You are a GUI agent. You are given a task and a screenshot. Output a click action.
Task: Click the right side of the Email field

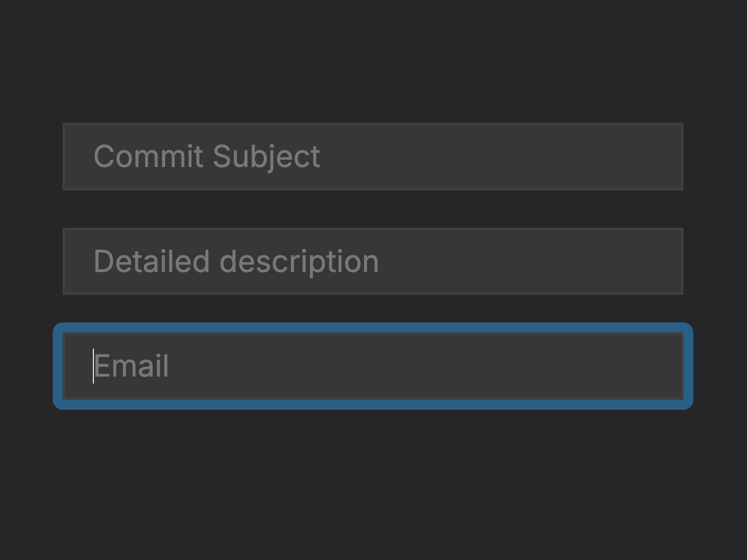click(x=654, y=366)
